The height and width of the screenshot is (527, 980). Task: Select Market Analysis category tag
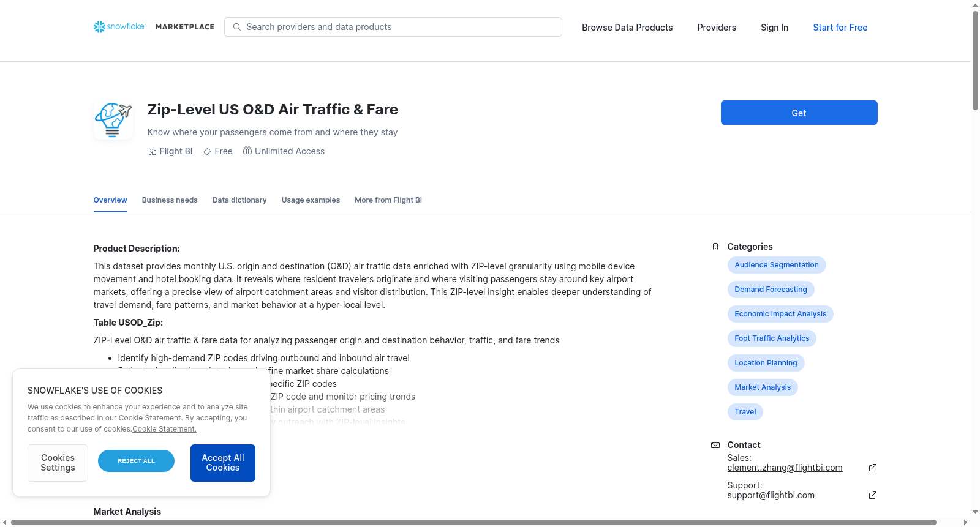tap(763, 387)
